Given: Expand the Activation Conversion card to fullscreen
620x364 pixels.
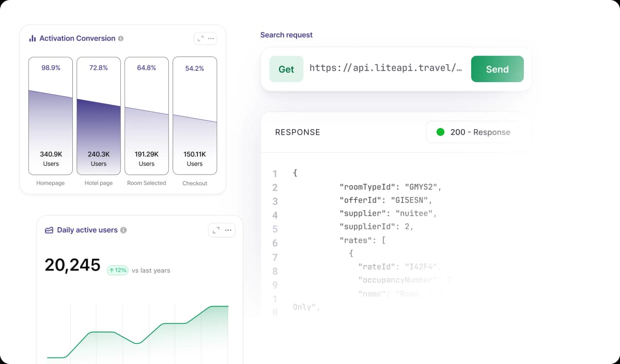Looking at the screenshot, I should (200, 38).
